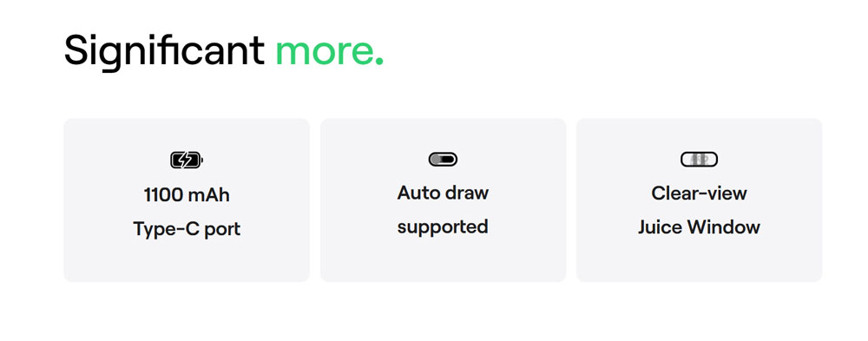Click the word "supported"

(443, 227)
